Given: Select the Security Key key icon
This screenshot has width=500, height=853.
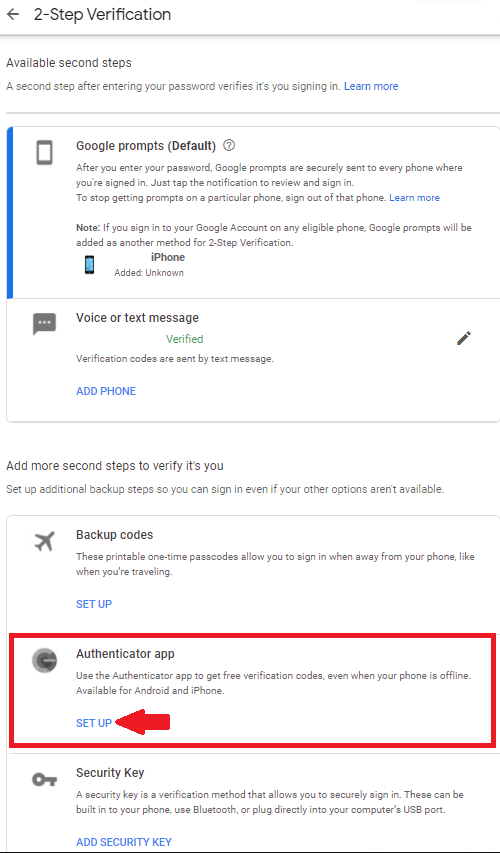Looking at the screenshot, I should tap(44, 780).
